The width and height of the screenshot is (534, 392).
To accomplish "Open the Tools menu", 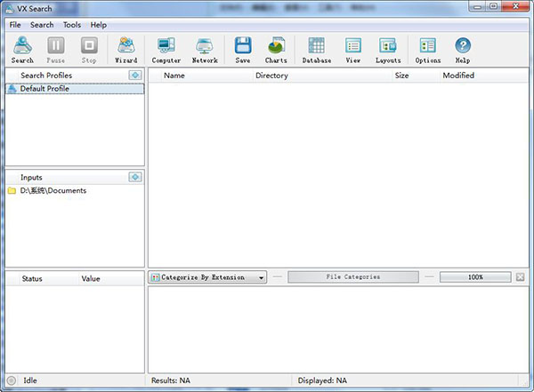I will [x=72, y=25].
